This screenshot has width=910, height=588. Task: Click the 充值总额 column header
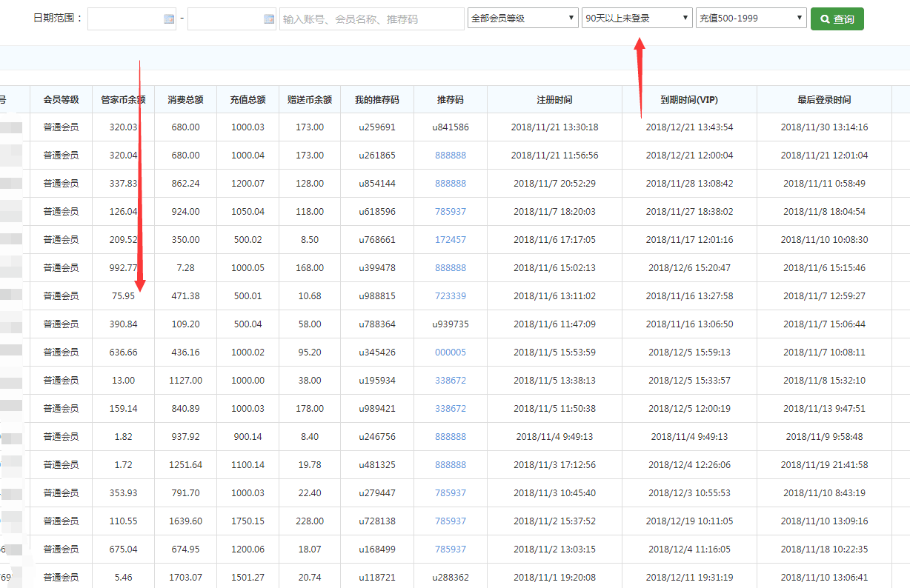click(248, 99)
